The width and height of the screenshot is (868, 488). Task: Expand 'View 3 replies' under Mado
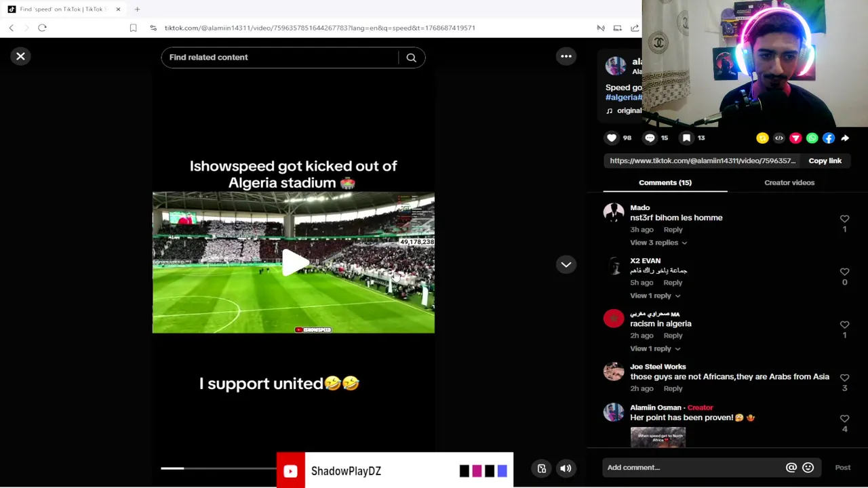[x=658, y=243]
